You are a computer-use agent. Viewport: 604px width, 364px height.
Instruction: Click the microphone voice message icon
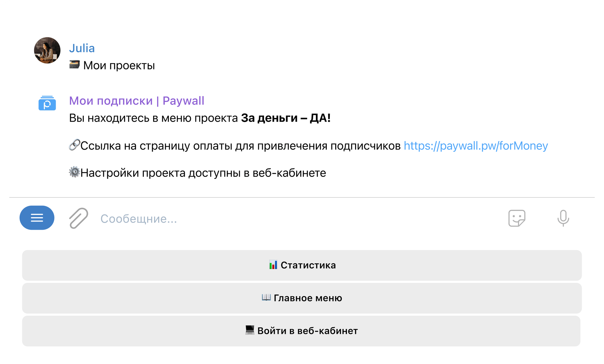[x=563, y=218]
